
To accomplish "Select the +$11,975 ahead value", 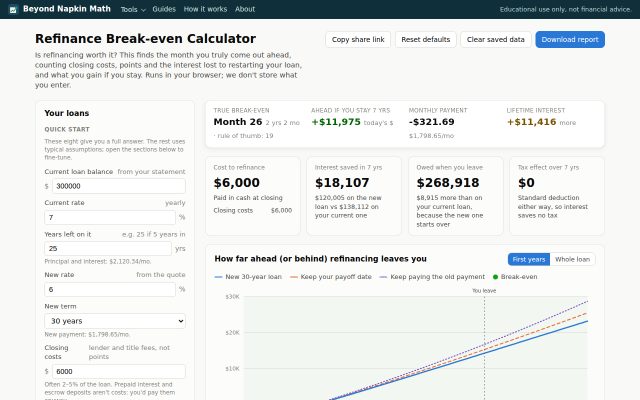I will tap(336, 122).
